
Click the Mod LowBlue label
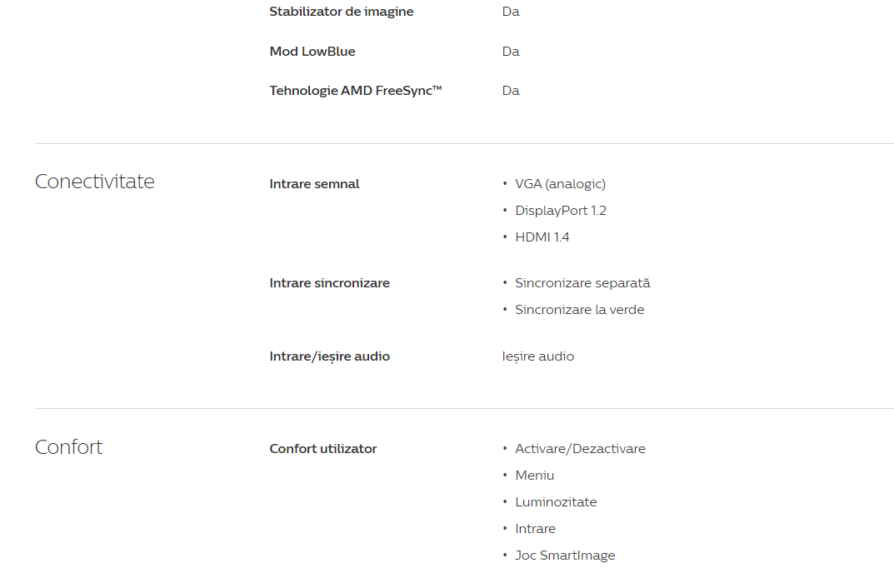click(312, 52)
